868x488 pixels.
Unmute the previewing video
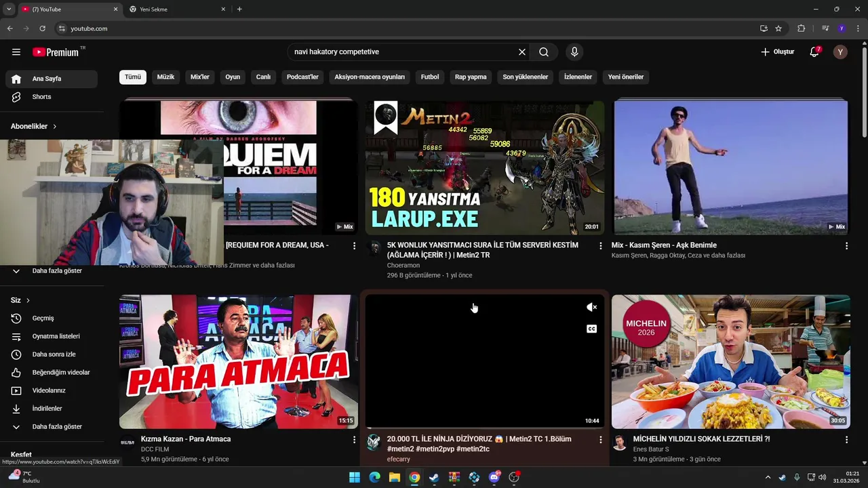[x=591, y=307]
